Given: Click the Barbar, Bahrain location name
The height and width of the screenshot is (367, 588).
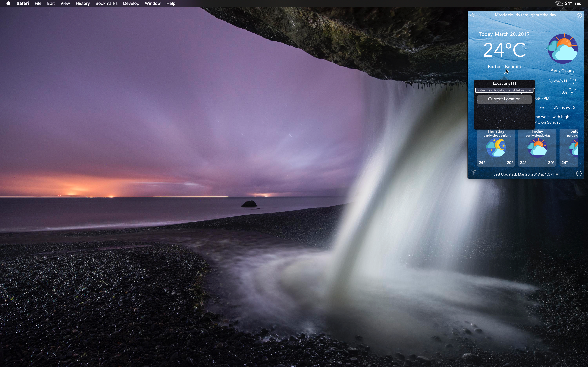Looking at the screenshot, I should (x=504, y=67).
